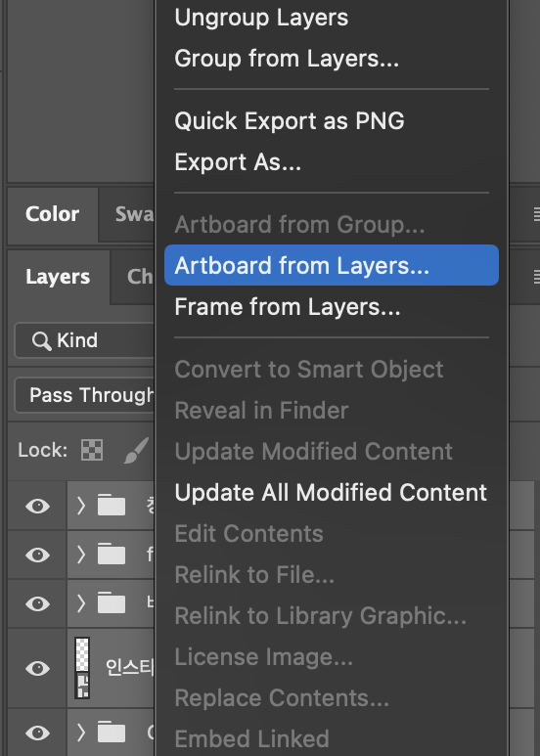Open the Layers panel menu icon
This screenshot has height=756, width=540.
point(536,277)
